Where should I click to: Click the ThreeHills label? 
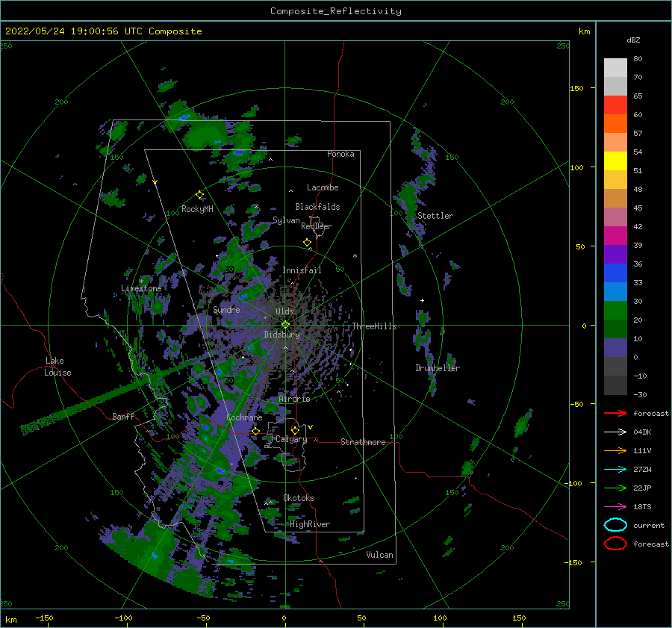point(374,326)
